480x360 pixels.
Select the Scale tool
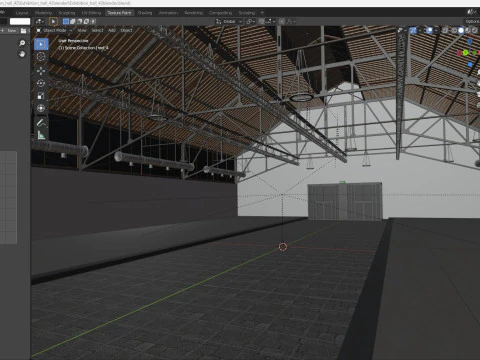41,96
